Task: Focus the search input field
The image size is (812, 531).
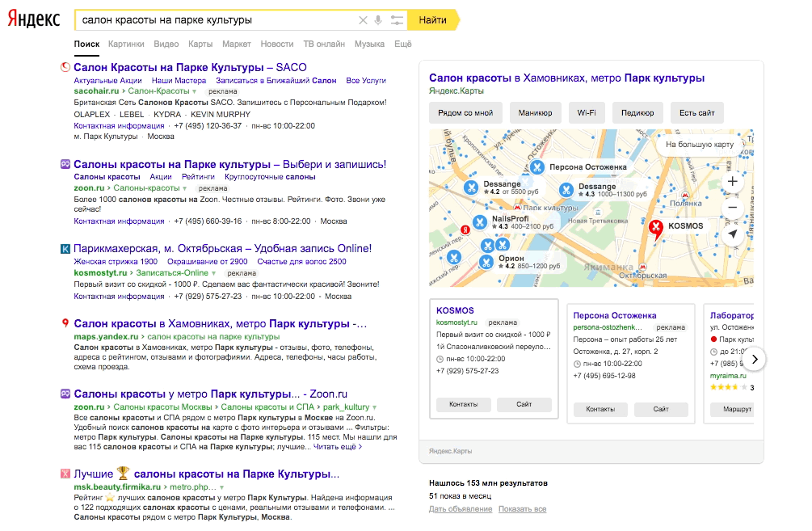Action: tap(217, 20)
